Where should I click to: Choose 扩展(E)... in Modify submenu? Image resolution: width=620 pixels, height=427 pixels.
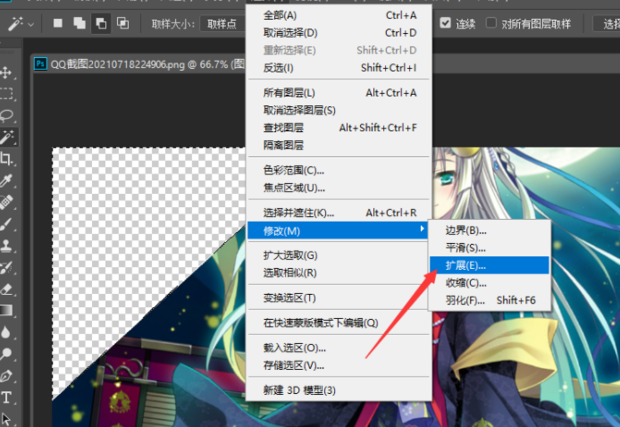[x=490, y=265]
